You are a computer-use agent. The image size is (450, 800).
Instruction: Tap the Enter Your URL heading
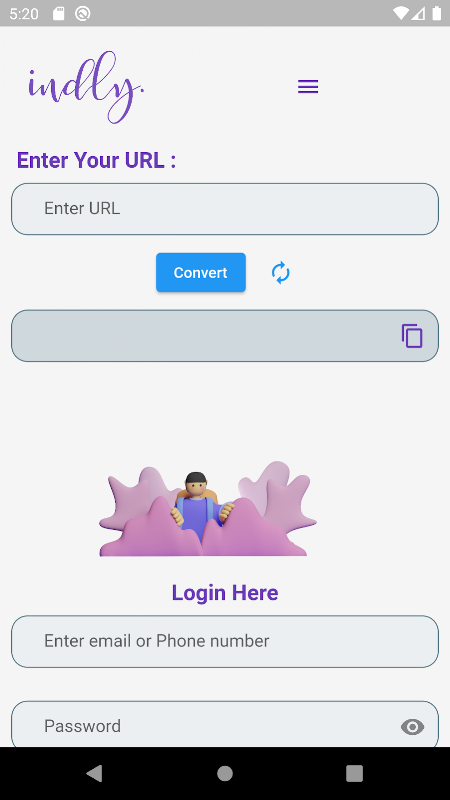96,160
